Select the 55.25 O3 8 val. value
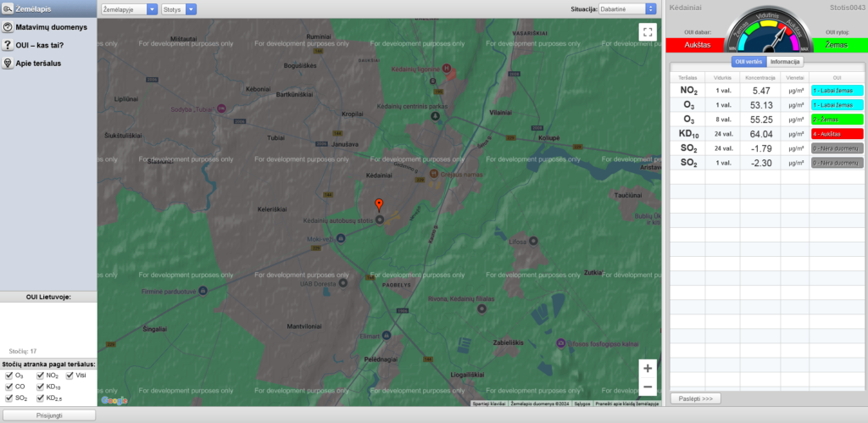868x423 pixels. click(x=760, y=119)
